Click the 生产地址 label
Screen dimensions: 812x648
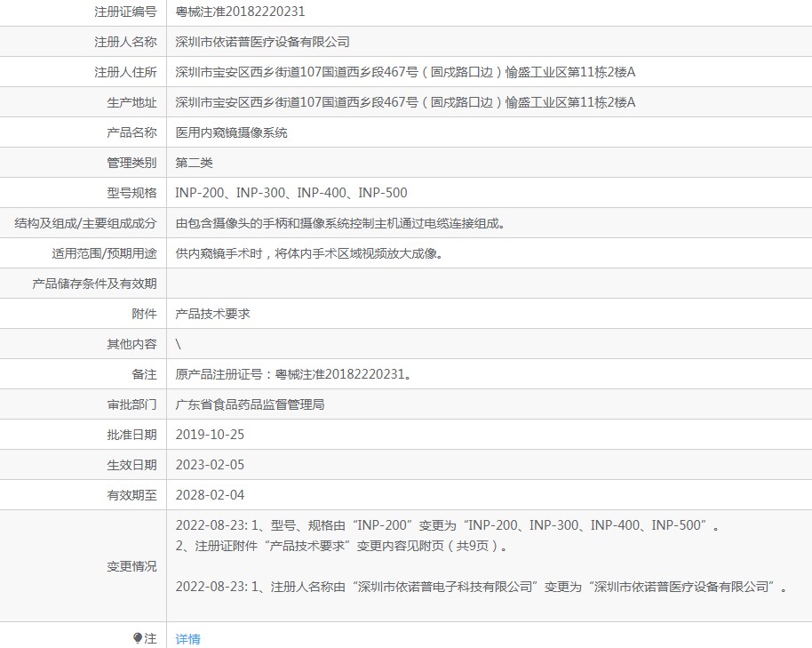(x=131, y=102)
